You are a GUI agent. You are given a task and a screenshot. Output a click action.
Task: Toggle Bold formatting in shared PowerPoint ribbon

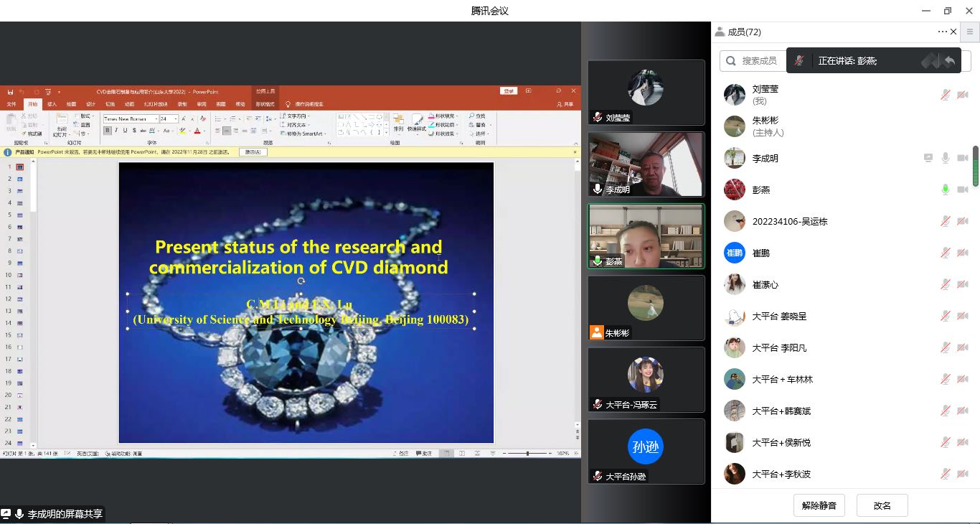[x=108, y=131]
